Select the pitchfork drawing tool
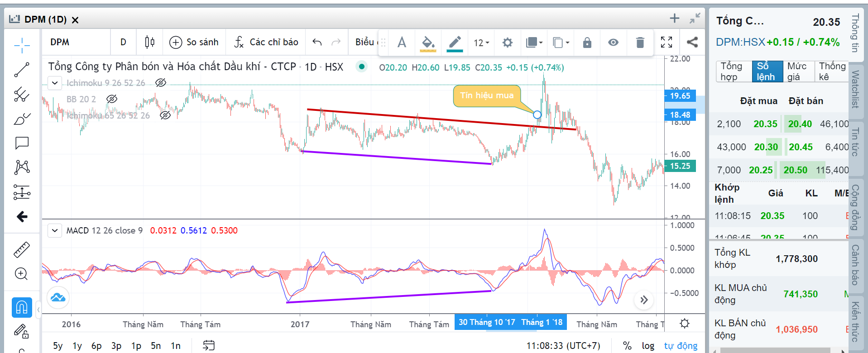 pos(22,94)
